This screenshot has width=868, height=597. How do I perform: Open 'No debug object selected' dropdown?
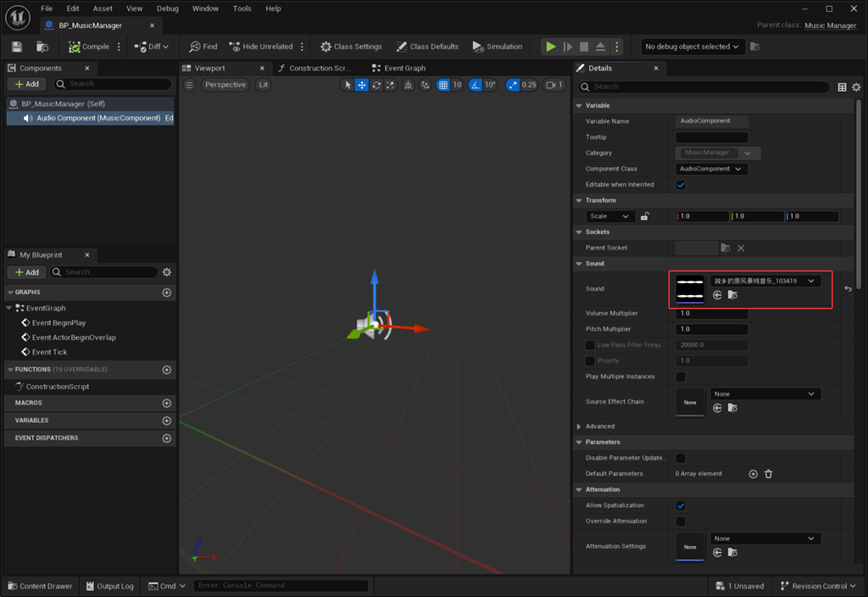point(692,47)
